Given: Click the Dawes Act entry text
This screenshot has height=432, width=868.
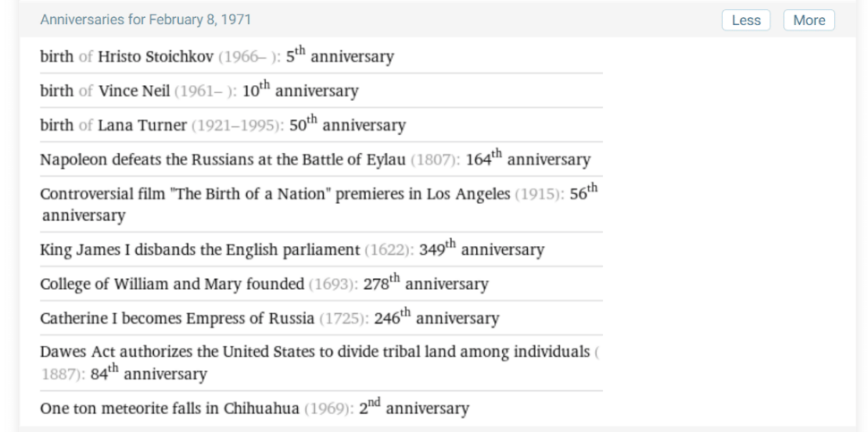Looking at the screenshot, I should (x=315, y=352).
